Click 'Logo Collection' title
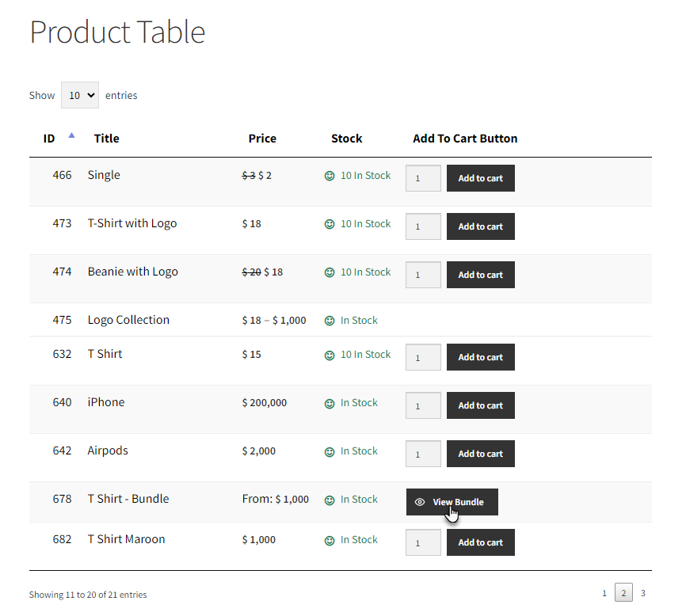Screen dimensions: 686x616 [128, 320]
